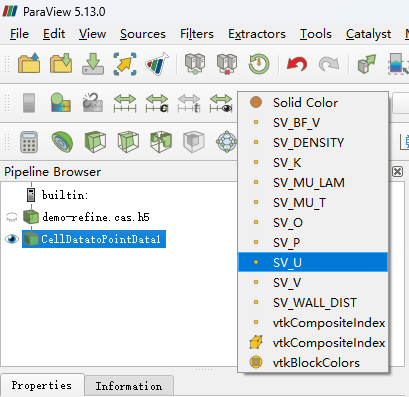
Task: Apply the Extract Subset filter icon
Action: click(x=194, y=142)
